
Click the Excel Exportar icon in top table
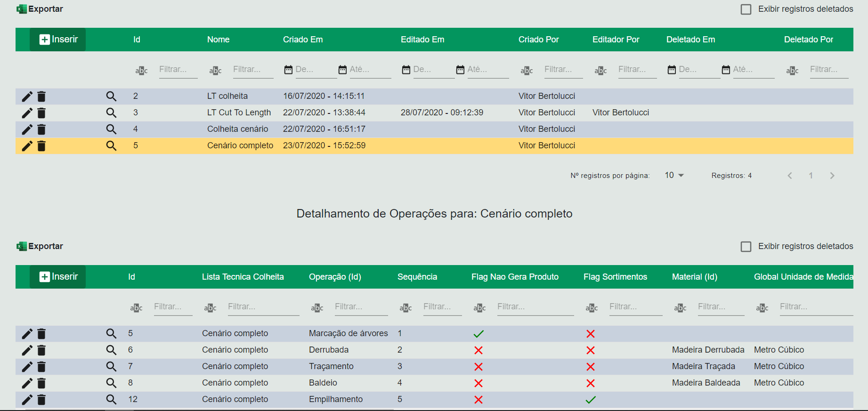[22, 9]
